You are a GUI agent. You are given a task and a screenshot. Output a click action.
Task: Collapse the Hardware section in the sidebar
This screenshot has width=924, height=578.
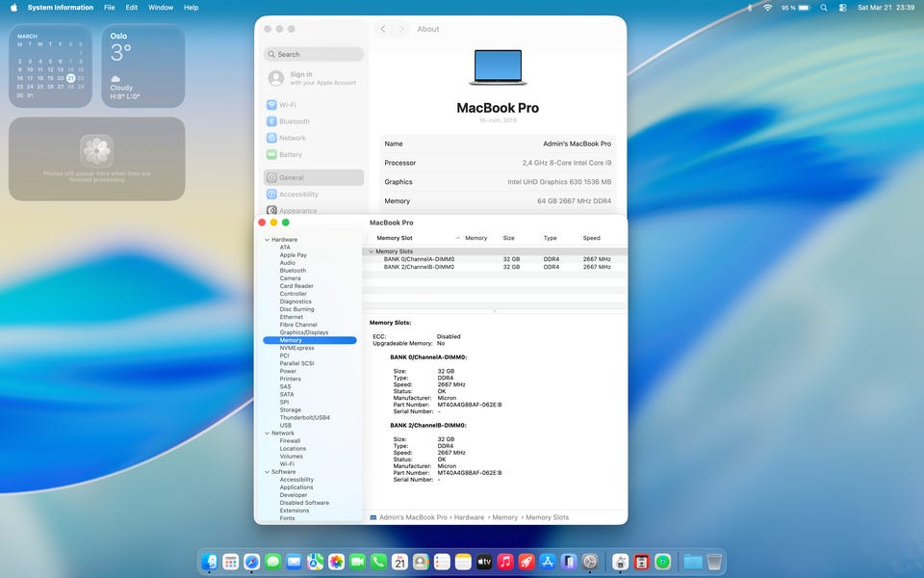[266, 240]
